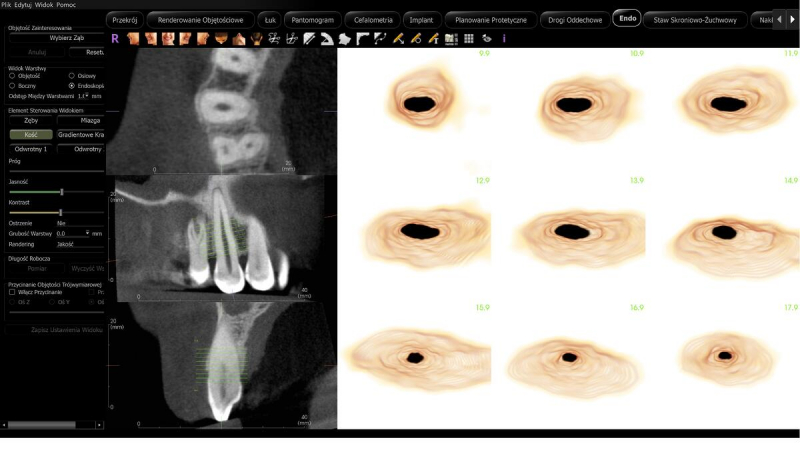Choose the Boczny radio button
This screenshot has height=450, width=800.
pyautogui.click(x=12, y=86)
